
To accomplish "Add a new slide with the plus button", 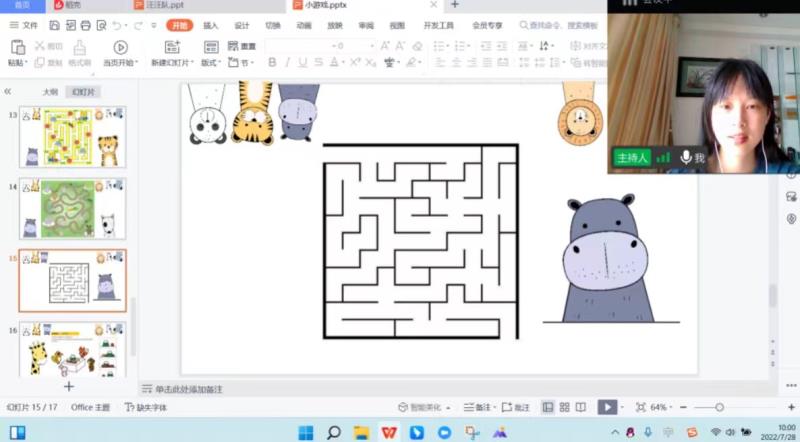I will coord(69,386).
